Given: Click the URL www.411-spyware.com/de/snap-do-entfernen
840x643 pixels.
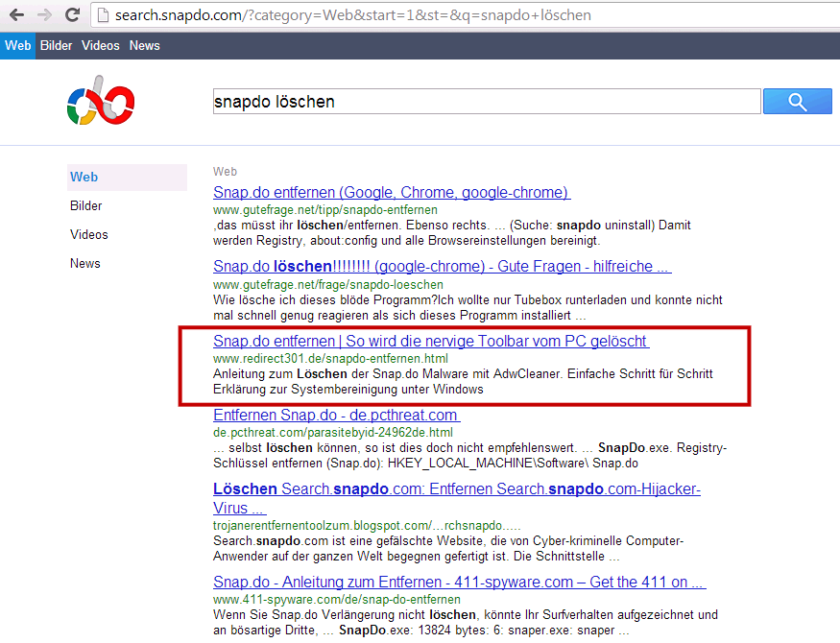Looking at the screenshot, I should point(336,600).
